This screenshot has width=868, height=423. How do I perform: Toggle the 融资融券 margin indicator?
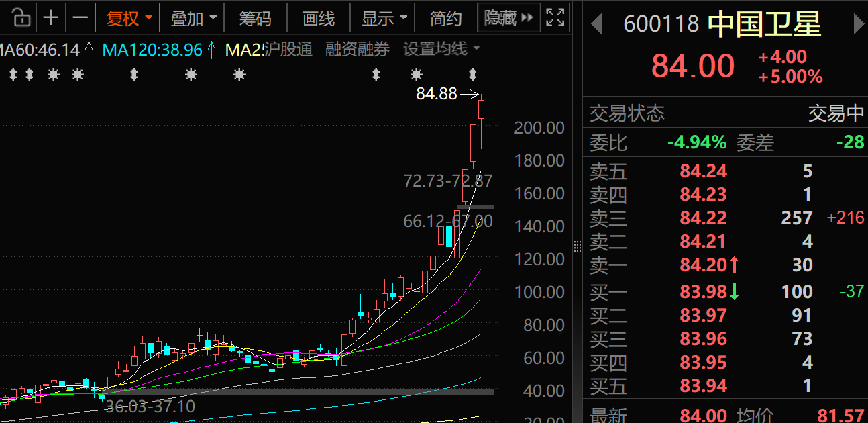358,49
